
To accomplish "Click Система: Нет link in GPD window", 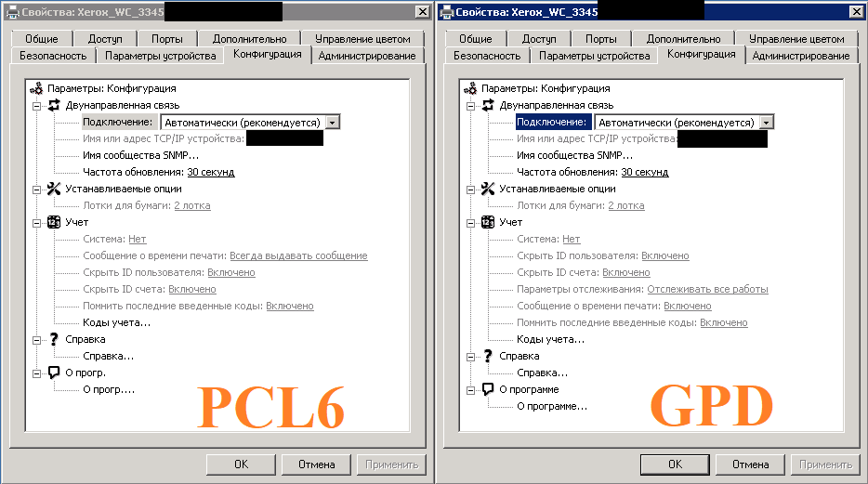I will click(x=572, y=239).
